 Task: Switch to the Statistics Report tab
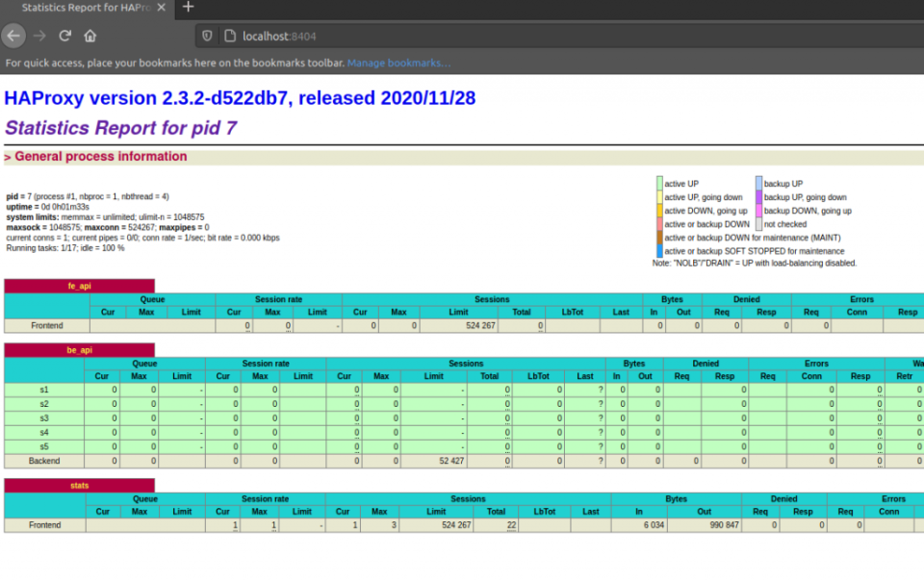pyautogui.click(x=87, y=10)
